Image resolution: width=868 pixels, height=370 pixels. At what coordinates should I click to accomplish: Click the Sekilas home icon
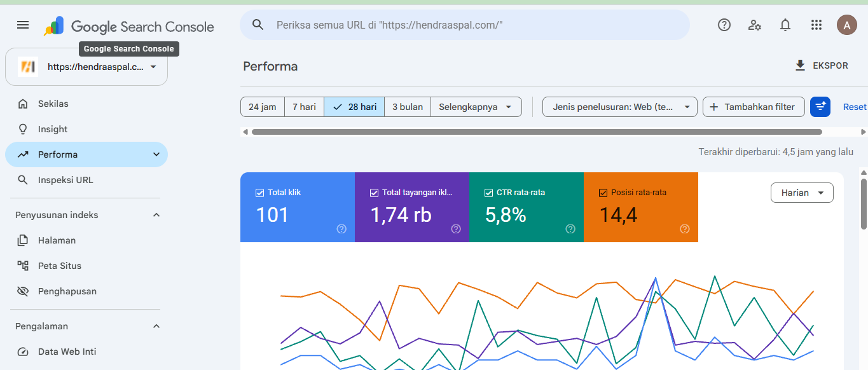click(23, 104)
